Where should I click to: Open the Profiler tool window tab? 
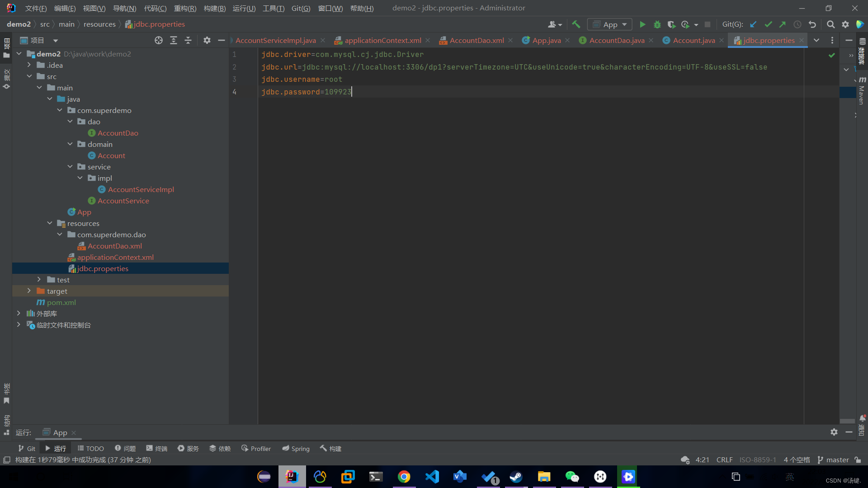click(x=256, y=448)
